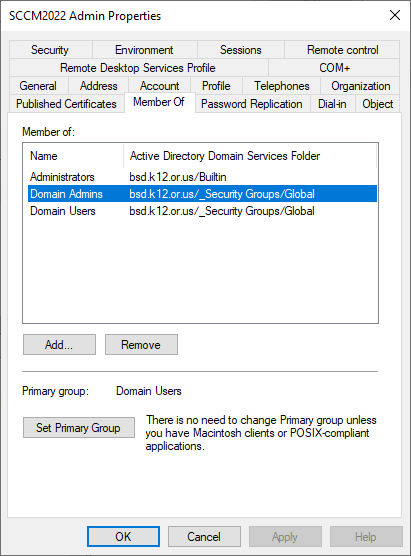The image size is (411, 556).
Task: Open the Account tab
Action: tap(159, 86)
